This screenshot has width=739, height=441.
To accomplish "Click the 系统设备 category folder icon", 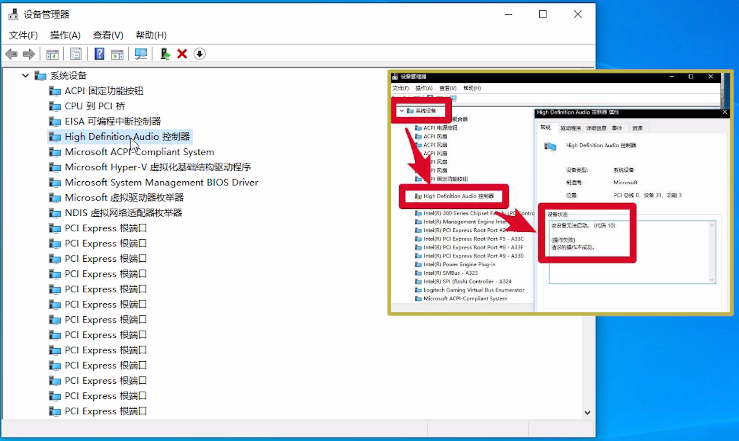I will [x=41, y=75].
